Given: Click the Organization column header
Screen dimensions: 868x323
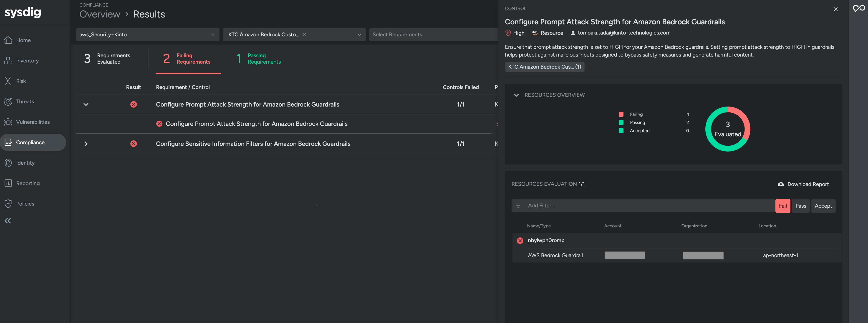Looking at the screenshot, I should click(694, 226).
